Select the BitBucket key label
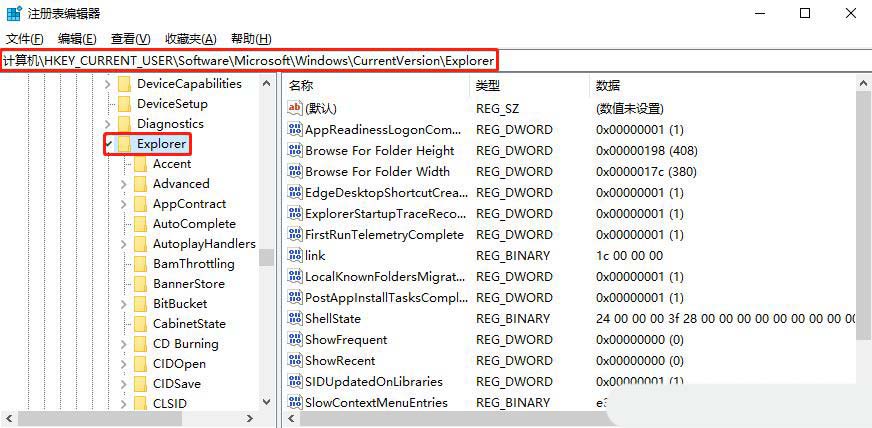The width and height of the screenshot is (872, 428). coord(180,304)
